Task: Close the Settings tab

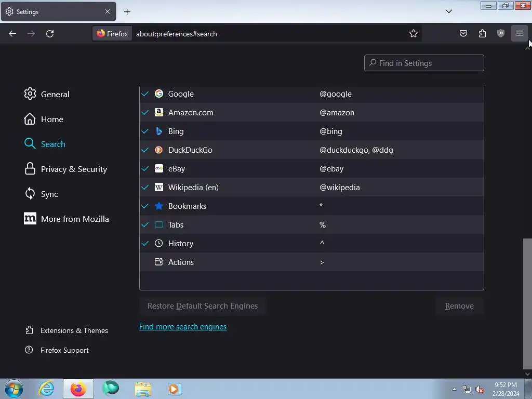Action: tap(108, 11)
